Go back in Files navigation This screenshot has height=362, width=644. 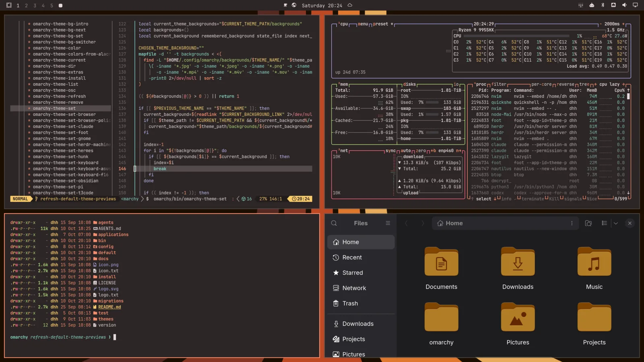pos(406,223)
